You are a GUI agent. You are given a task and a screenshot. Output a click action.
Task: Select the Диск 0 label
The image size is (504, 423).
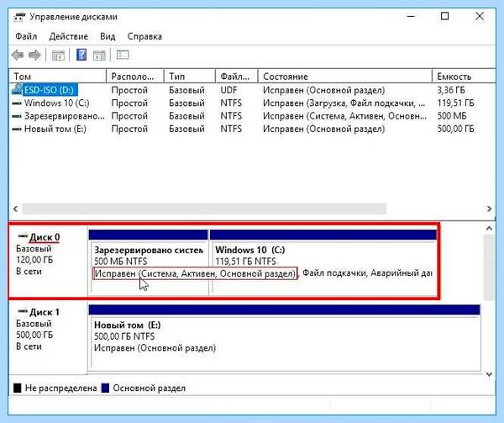[45, 237]
